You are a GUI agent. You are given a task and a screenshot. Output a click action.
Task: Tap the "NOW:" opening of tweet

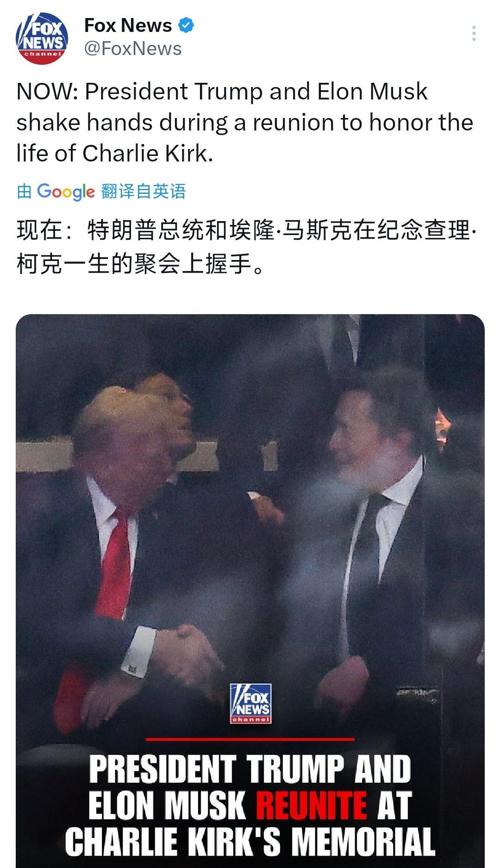pyautogui.click(x=47, y=92)
